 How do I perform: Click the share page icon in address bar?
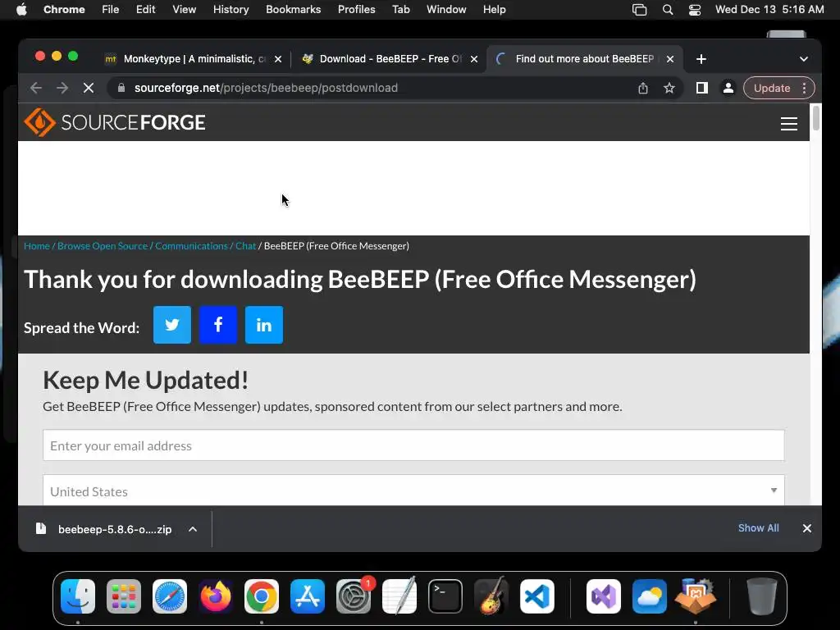[643, 88]
